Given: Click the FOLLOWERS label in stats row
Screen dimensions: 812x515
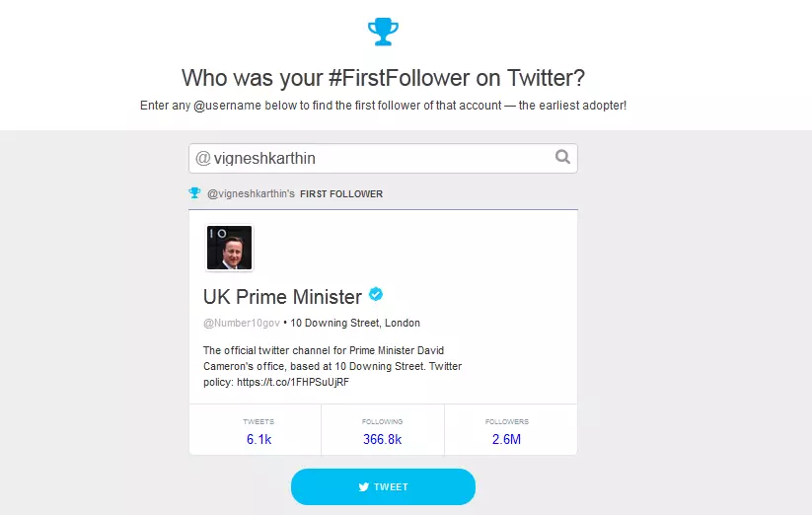Looking at the screenshot, I should pyautogui.click(x=507, y=422).
